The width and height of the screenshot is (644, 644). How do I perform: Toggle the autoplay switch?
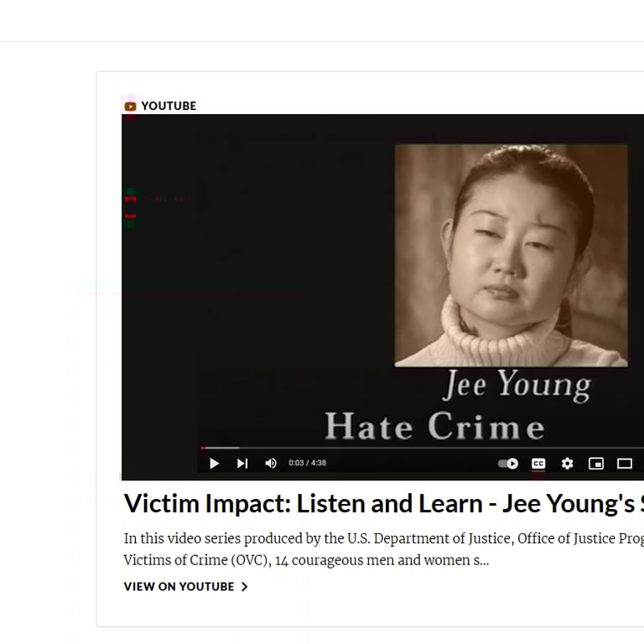click(508, 464)
